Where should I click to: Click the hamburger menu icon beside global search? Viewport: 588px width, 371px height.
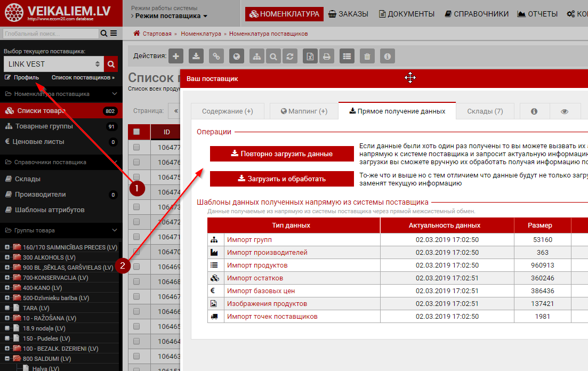pyautogui.click(x=114, y=34)
